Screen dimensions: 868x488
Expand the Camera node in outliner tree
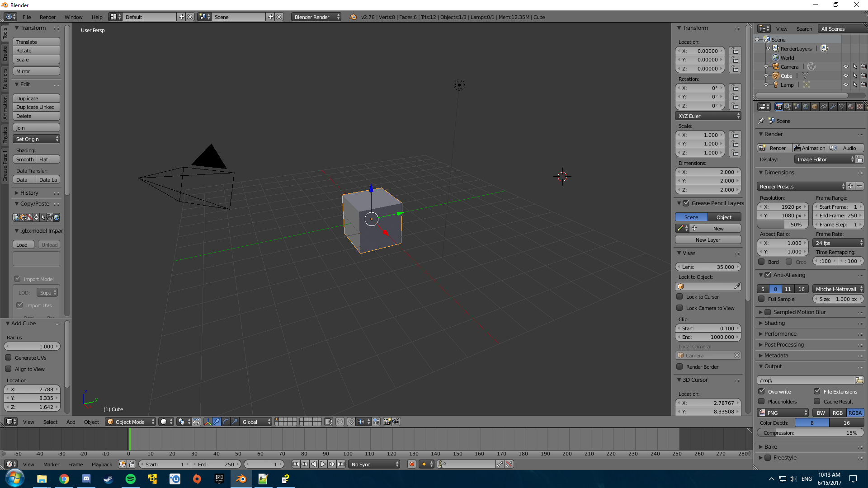pyautogui.click(x=766, y=67)
